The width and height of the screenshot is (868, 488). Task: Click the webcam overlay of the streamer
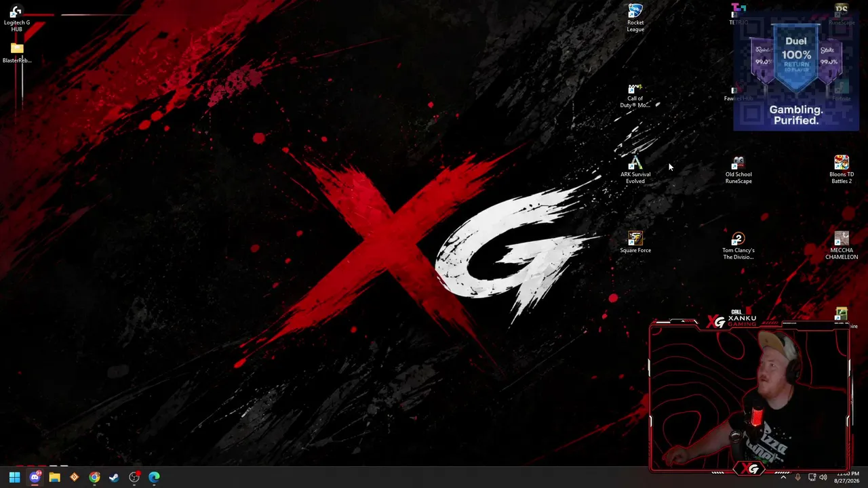click(x=749, y=396)
